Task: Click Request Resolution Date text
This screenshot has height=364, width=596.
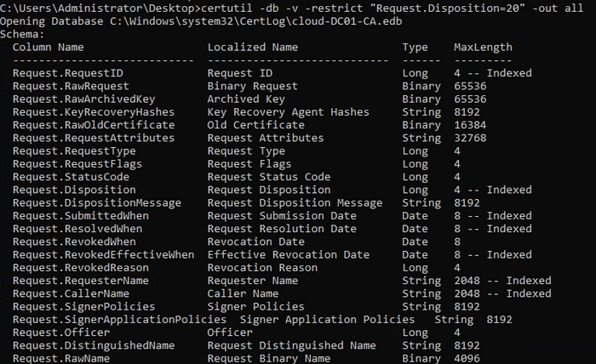Action: click(282, 229)
